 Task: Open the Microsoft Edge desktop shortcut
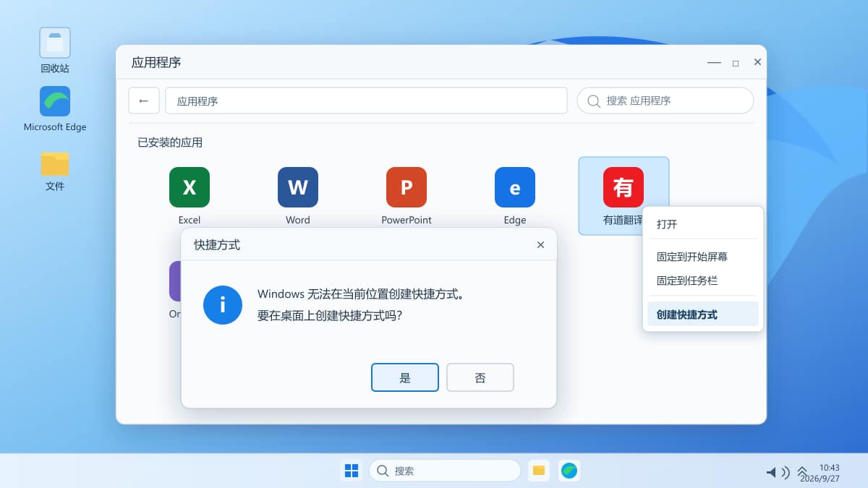(55, 101)
